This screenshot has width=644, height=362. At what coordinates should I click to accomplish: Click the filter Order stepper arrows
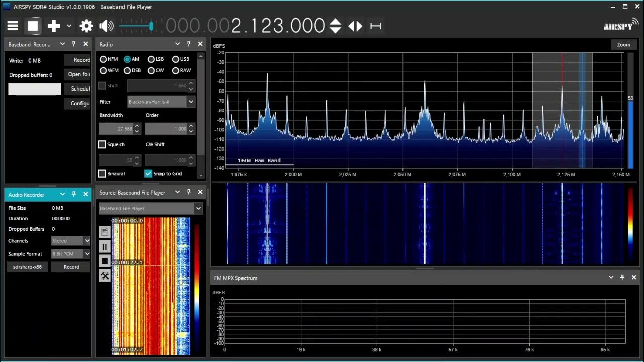(191, 129)
